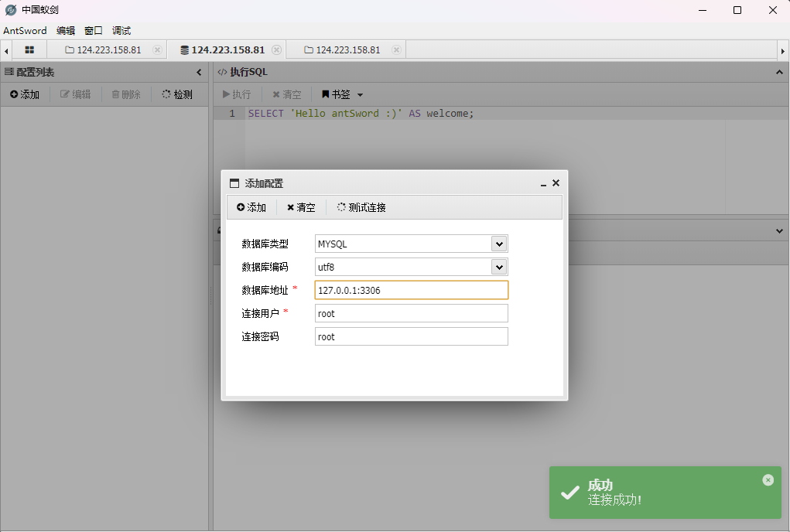Click Clear (清空) in the dialog toolbar
Screen dimensions: 790x532
(301, 207)
